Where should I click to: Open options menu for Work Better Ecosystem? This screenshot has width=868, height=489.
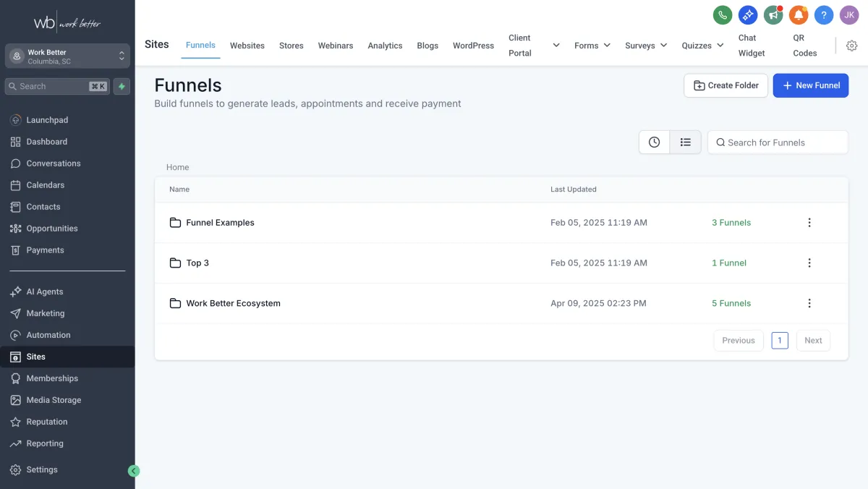tap(809, 304)
